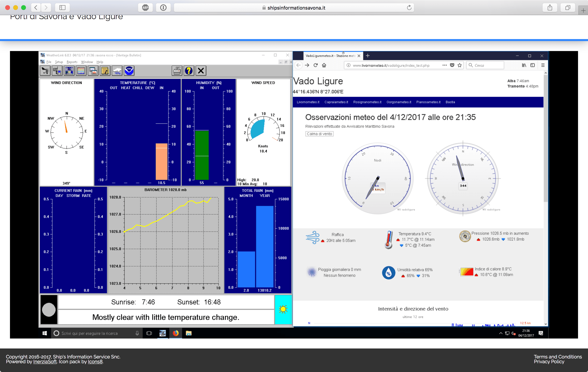Open WeatherLink help via question mark icon

188,71
